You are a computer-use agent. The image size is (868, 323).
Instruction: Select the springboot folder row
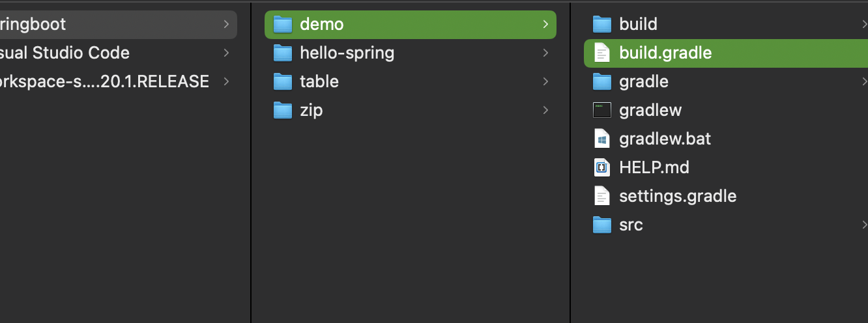(x=117, y=24)
